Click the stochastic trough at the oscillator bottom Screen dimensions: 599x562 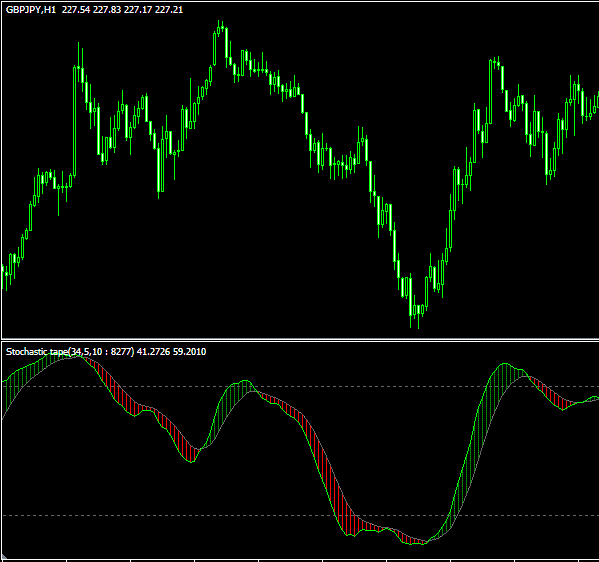point(416,544)
